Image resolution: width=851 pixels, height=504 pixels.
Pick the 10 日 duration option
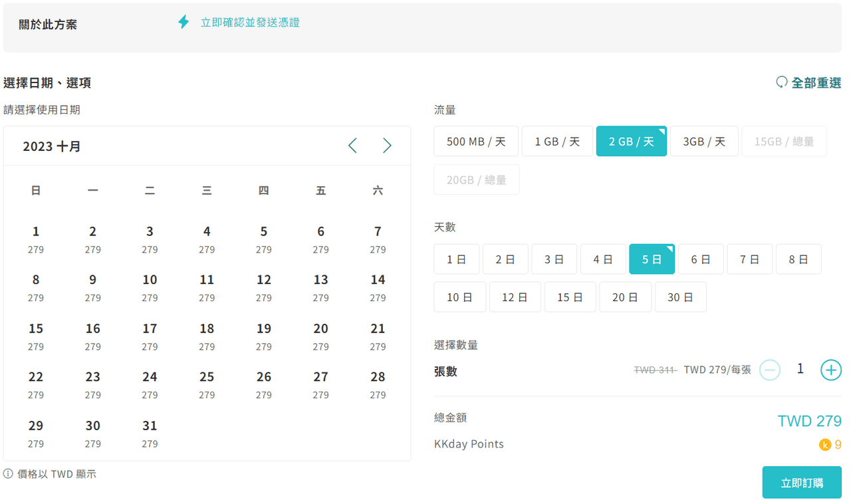click(x=459, y=297)
